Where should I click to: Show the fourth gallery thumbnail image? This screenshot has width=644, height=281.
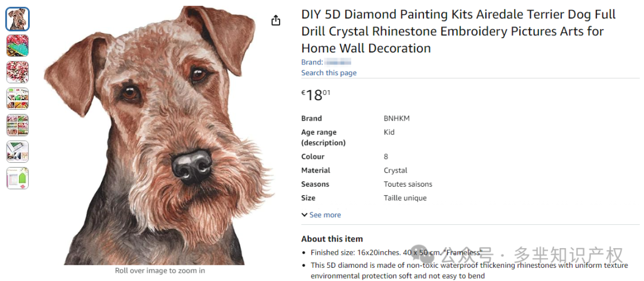point(17,98)
